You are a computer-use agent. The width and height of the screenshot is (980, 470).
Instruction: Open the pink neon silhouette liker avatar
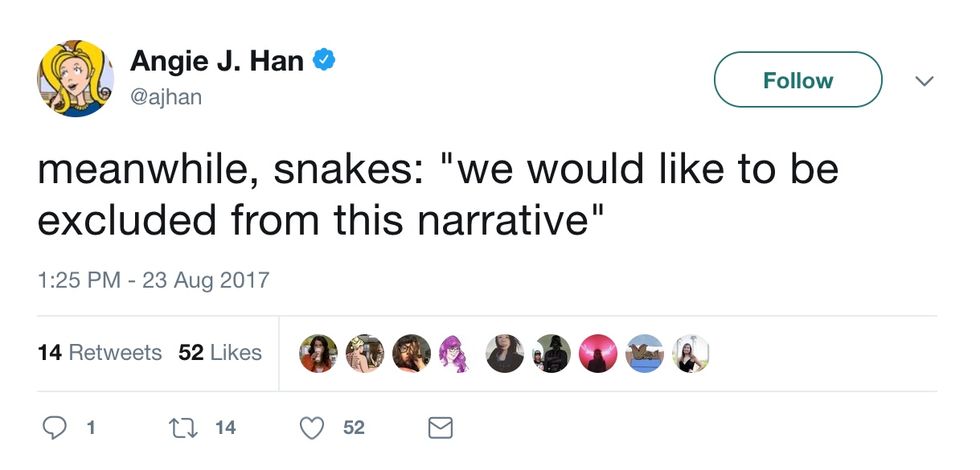click(x=598, y=353)
